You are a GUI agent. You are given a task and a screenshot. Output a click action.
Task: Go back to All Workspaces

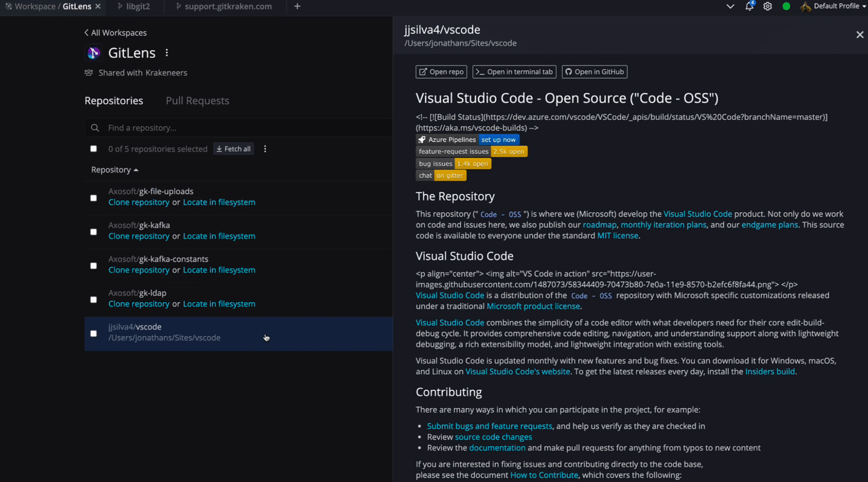coord(116,33)
